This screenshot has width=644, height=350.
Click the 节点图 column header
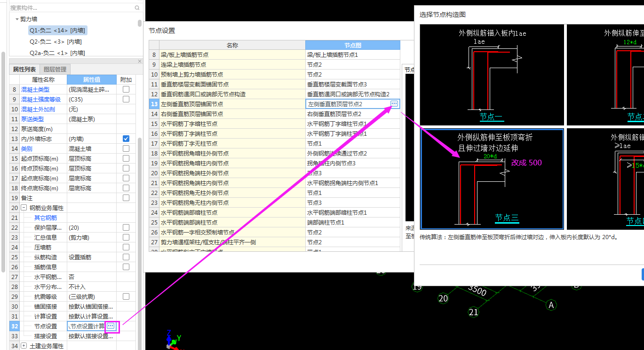tap(353, 45)
